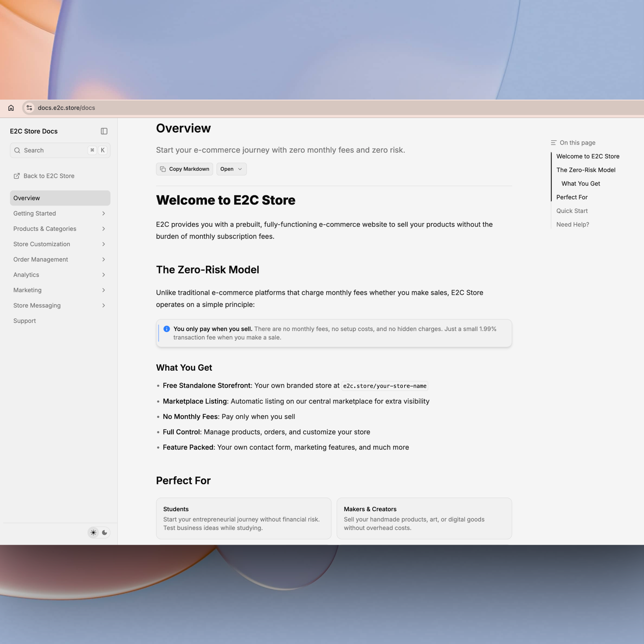The height and width of the screenshot is (644, 644).
Task: Click the search magnifier icon
Action: click(x=17, y=150)
